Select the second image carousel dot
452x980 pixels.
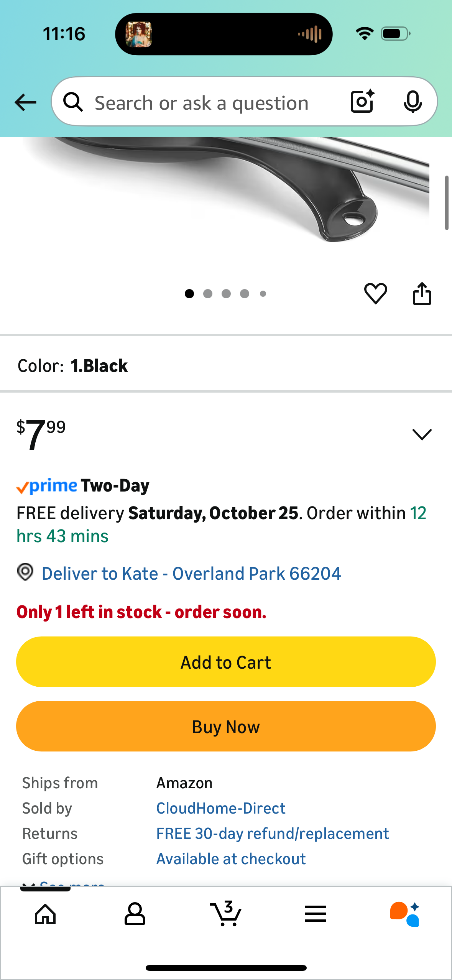(207, 293)
